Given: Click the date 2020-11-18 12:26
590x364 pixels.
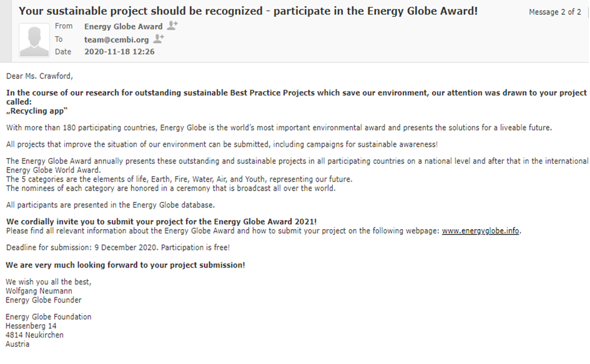Looking at the screenshot, I should pos(119,52).
